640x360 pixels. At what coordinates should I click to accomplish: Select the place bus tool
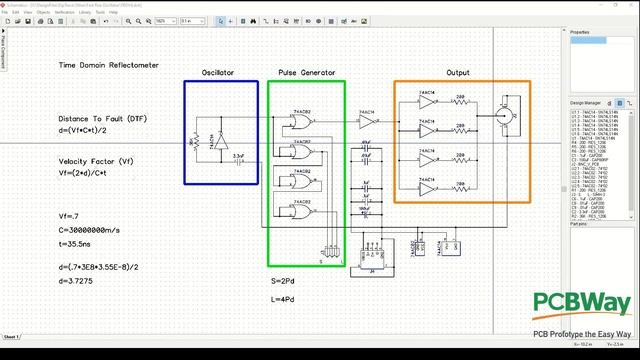[276, 21]
